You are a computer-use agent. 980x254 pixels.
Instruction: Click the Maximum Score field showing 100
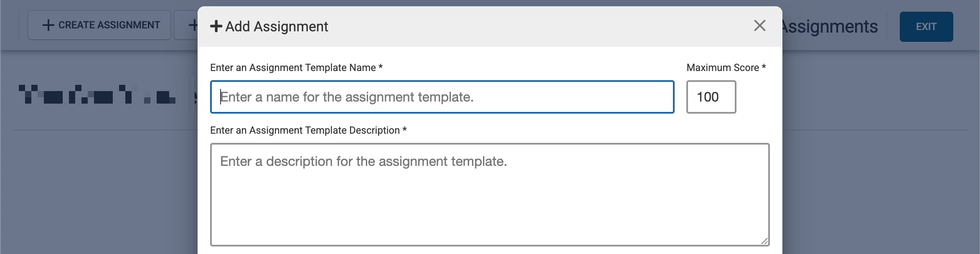pos(711,97)
